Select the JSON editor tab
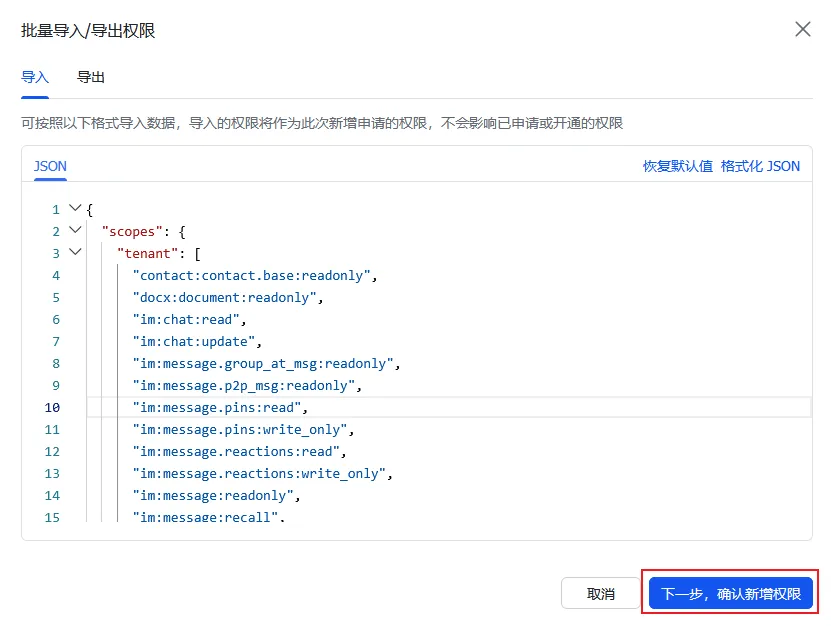The image size is (831, 626). click(x=50, y=166)
